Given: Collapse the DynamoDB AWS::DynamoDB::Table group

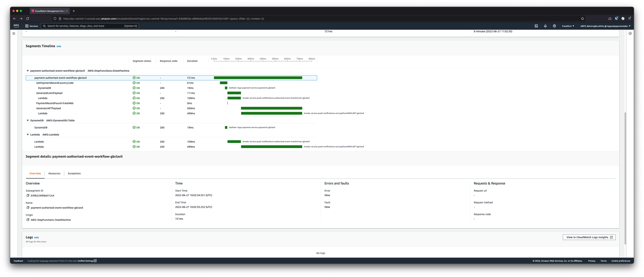Looking at the screenshot, I should (28, 121).
